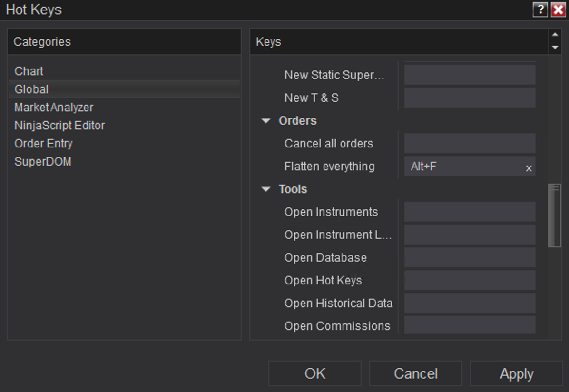
Task: Select the SuperDOM category
Action: (124, 162)
